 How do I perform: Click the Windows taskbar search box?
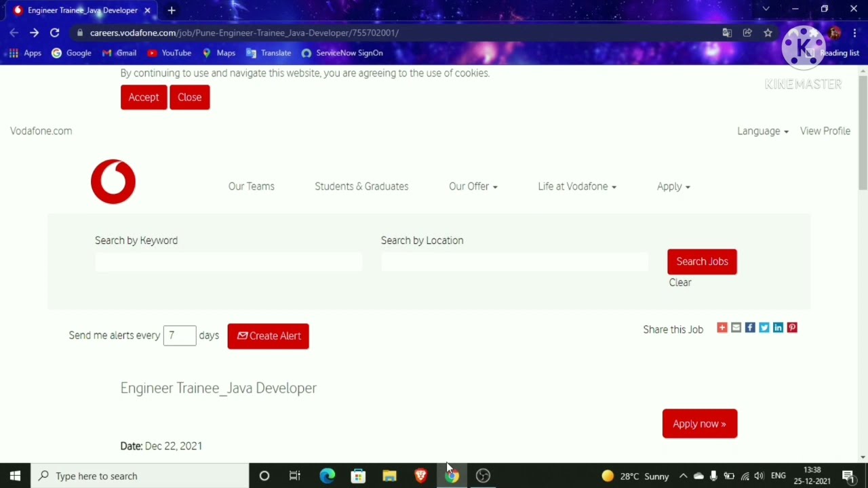pos(140,476)
